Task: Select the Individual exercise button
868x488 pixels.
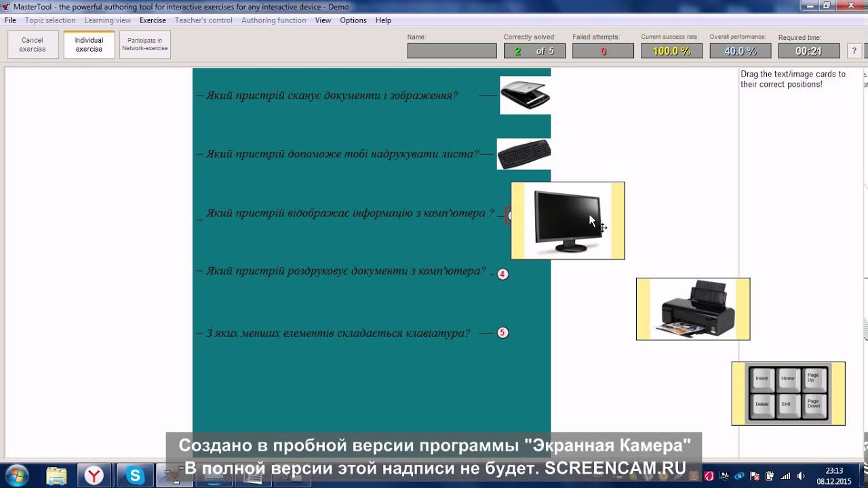Action: [89, 45]
